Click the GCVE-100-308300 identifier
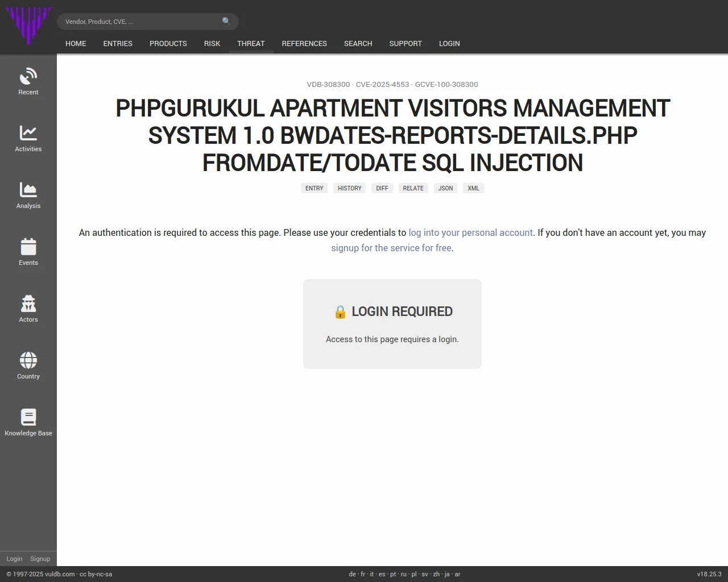This screenshot has height=582, width=728. 446,84
